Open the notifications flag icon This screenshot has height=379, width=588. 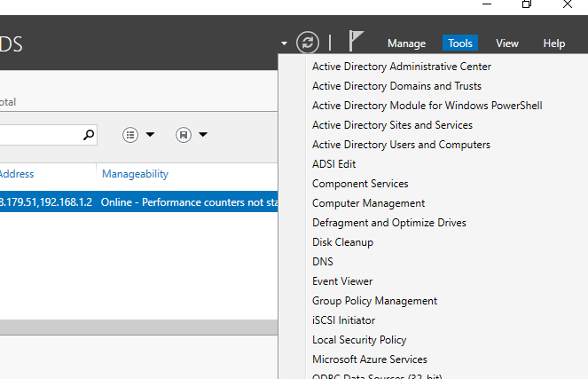(356, 42)
